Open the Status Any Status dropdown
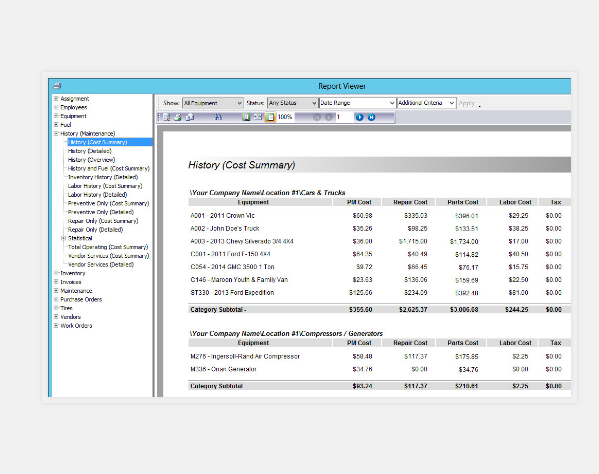This screenshot has width=599, height=474. (x=292, y=103)
